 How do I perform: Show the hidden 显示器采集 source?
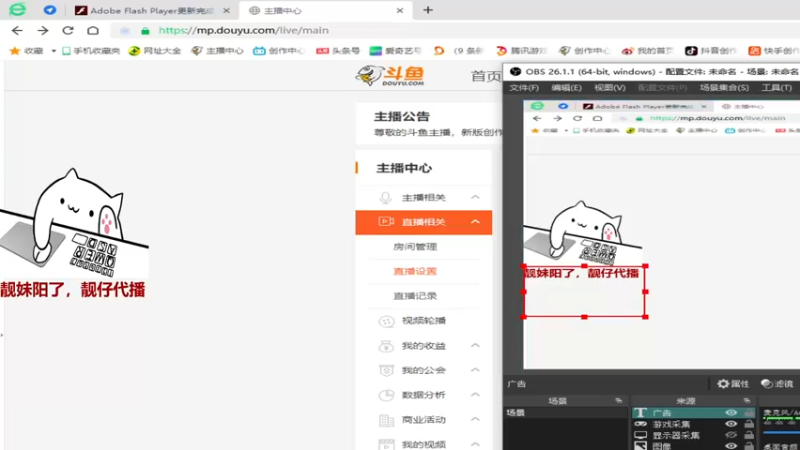tap(731, 435)
